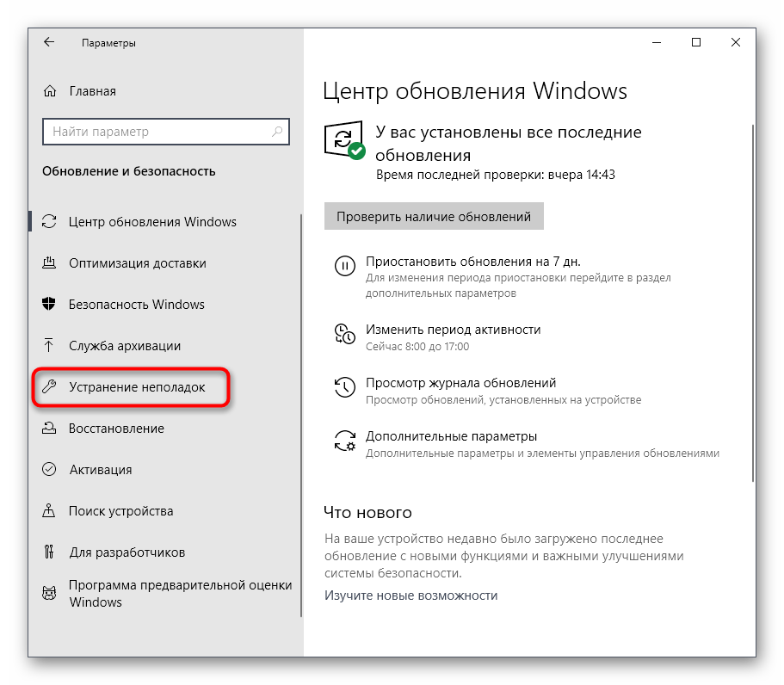Click the advanced options gear icon
The height and width of the screenshot is (685, 784).
345,441
